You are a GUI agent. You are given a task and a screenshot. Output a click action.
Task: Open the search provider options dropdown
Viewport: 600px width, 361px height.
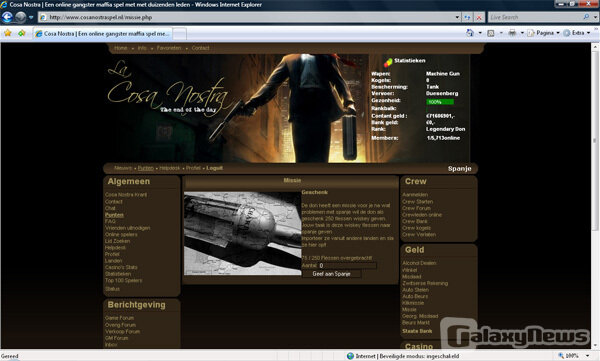point(595,17)
